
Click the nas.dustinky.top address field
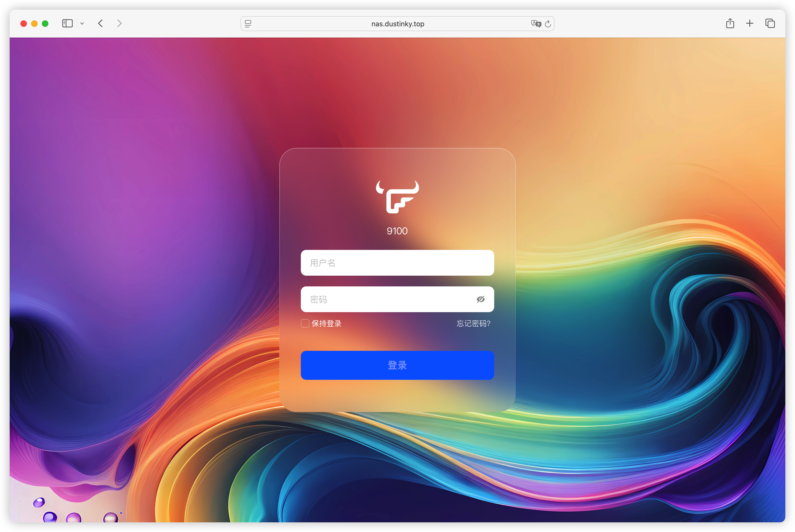397,24
